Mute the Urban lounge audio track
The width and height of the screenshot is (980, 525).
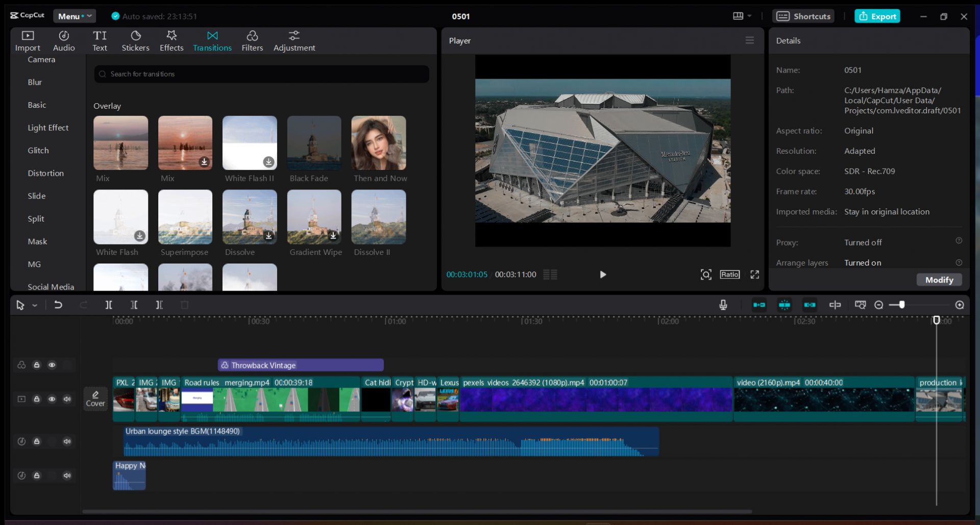(x=67, y=441)
